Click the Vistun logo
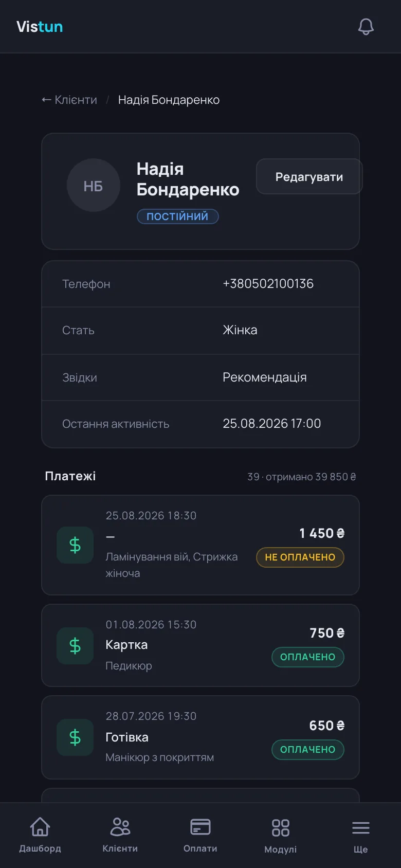The height and width of the screenshot is (868, 401). 40,27
